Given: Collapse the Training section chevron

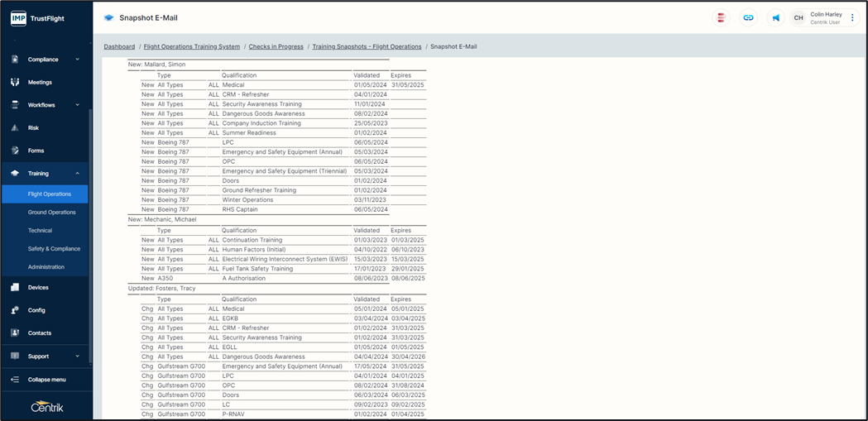Looking at the screenshot, I should 78,174.
